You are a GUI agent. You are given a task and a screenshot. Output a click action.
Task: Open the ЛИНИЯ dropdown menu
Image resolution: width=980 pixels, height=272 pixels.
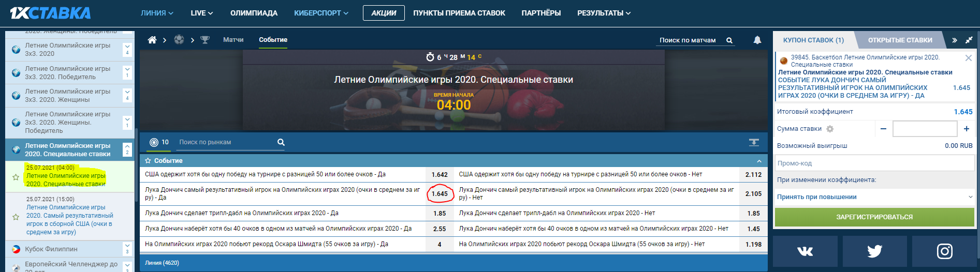(157, 13)
